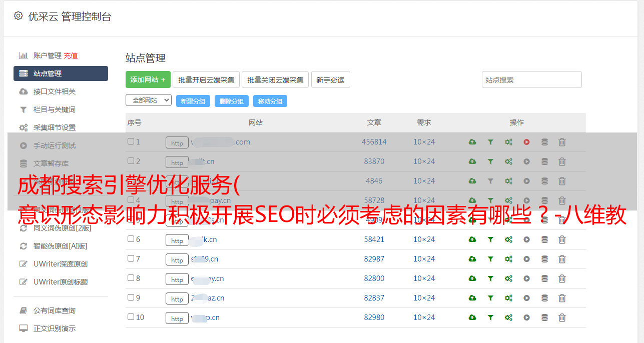Open the database stack icon in row 6
The height and width of the screenshot is (343, 644).
(x=544, y=239)
